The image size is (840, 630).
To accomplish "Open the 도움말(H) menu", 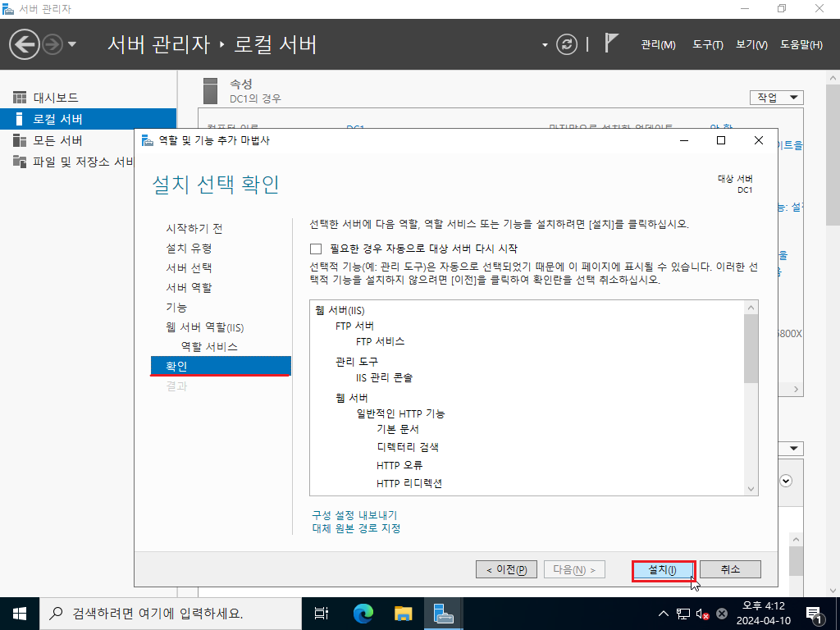I will tap(801, 45).
